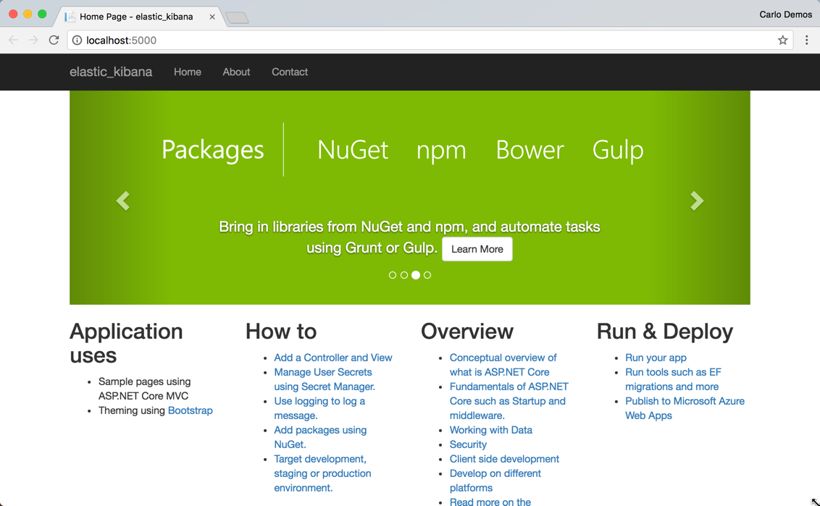Bookmark this page with the star icon
This screenshot has width=820, height=506.
tap(782, 40)
